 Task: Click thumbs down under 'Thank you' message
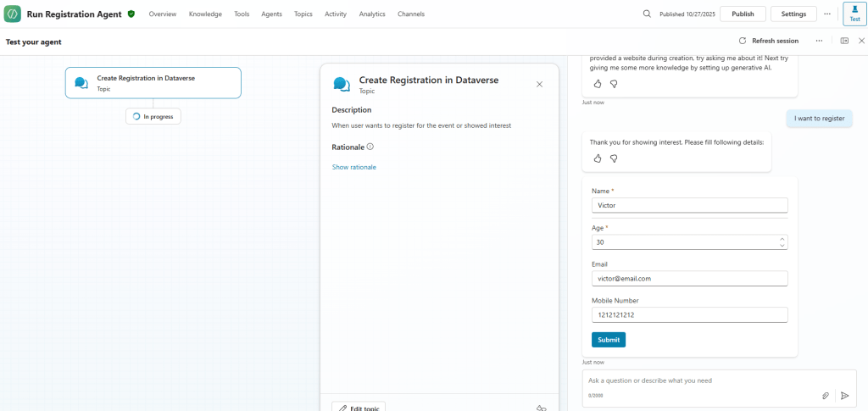614,158
